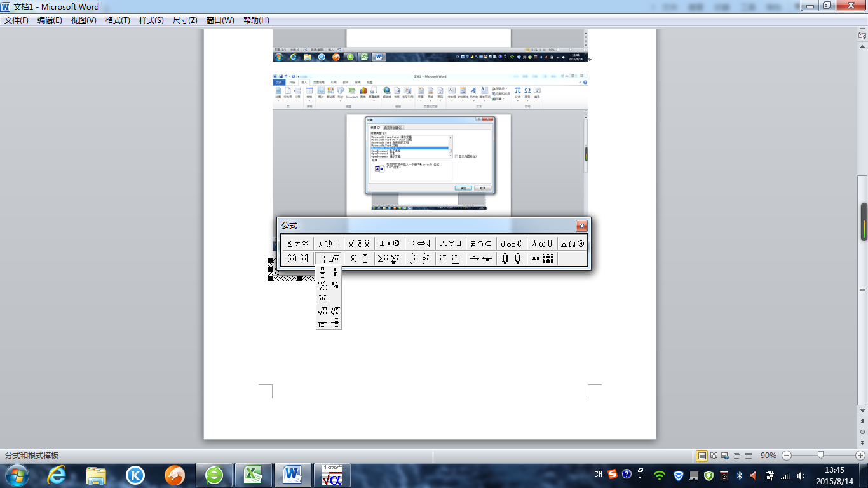Viewport: 868px width, 488px height.
Task: Expand the arrow symbols palette (→⇔↓)
Action: (419, 243)
